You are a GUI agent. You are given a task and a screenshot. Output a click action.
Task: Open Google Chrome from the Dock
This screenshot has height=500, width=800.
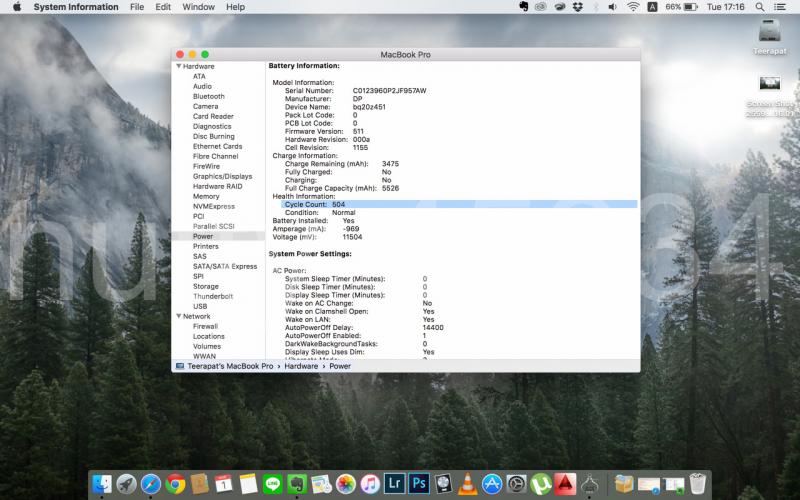coord(176,484)
